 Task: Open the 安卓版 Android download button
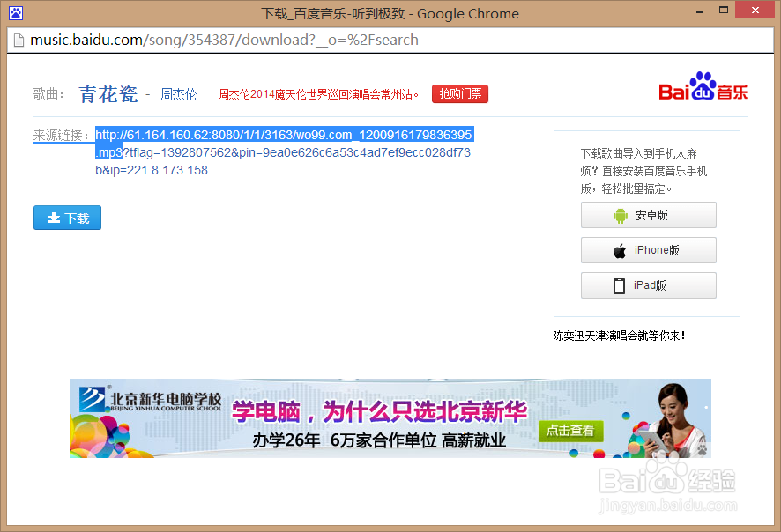coord(649,215)
